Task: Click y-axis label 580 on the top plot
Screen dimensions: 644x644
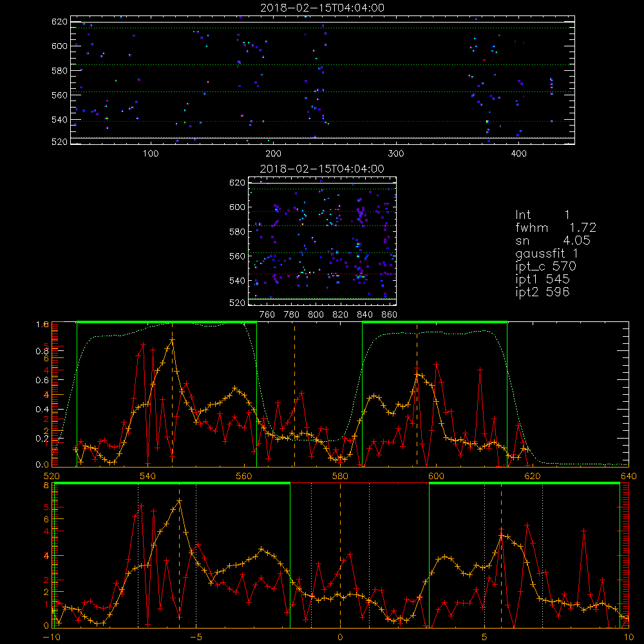Action: (59, 71)
